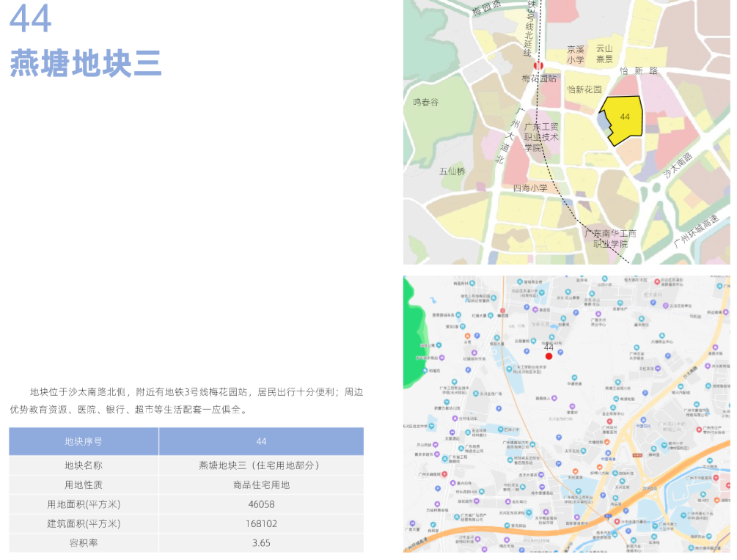Viewport: 737px width, 560px height.
Task: Click the red metro icon at 梅花园站
Action: pos(539,65)
